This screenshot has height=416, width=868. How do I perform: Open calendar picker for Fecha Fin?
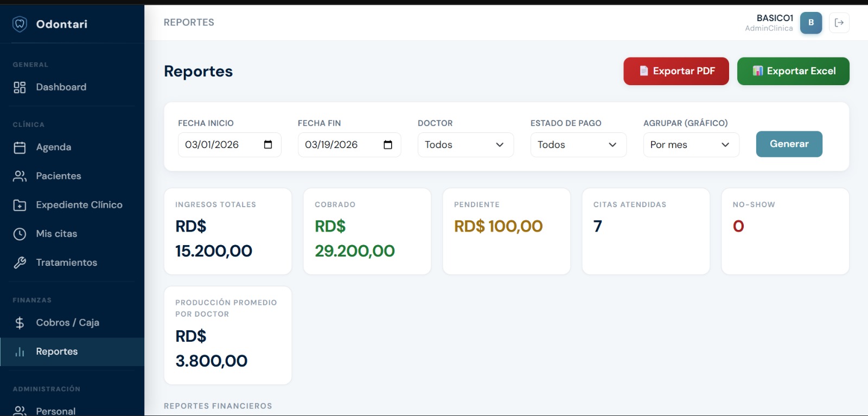click(387, 145)
